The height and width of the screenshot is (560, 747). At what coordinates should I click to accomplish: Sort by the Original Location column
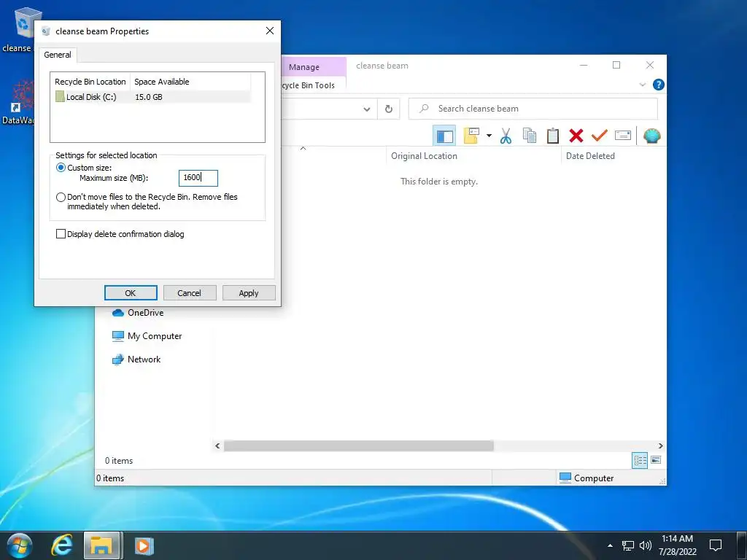pos(473,156)
